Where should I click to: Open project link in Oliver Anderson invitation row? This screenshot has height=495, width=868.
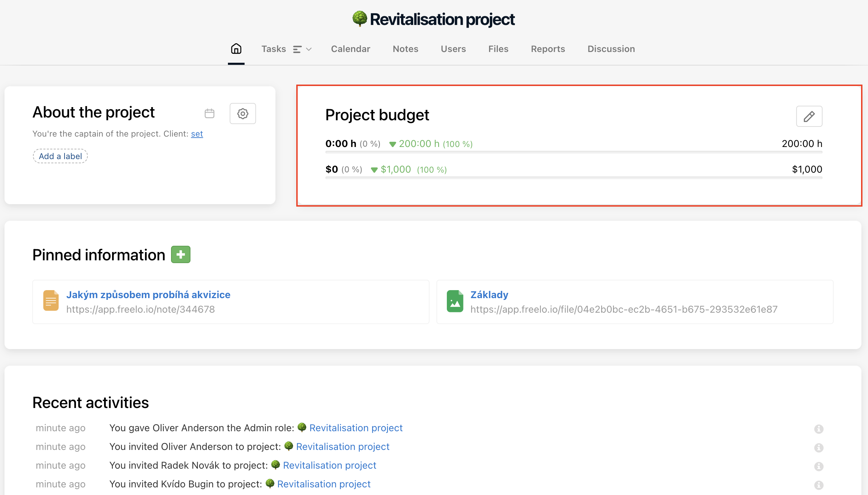342,447
